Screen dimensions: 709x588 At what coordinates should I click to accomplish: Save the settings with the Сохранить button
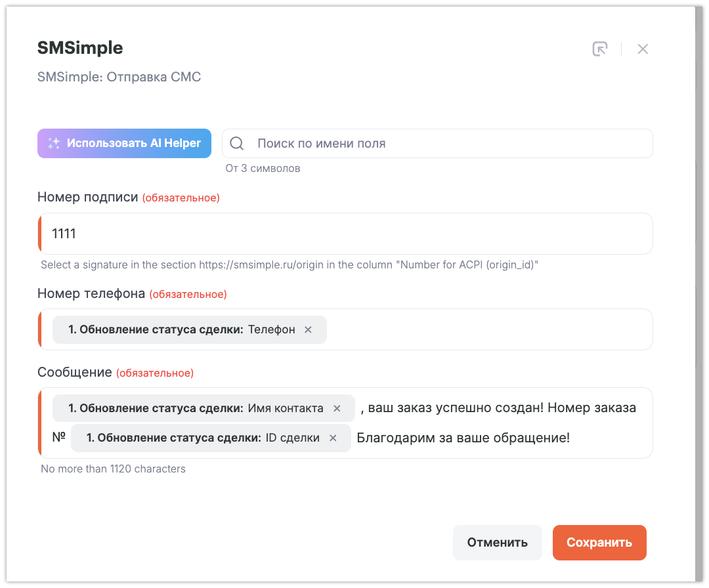point(599,543)
